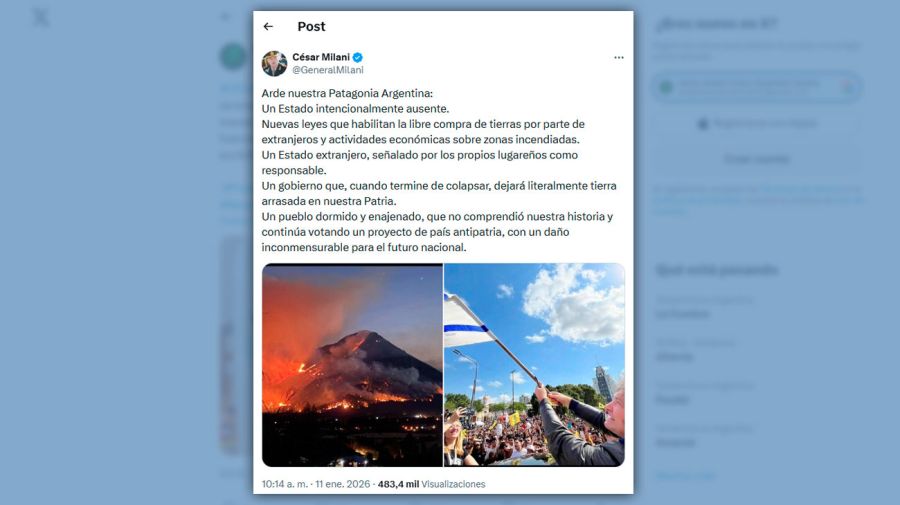Click the blurred Google account sign-in pill
The height and width of the screenshot is (505, 900).
click(757, 87)
